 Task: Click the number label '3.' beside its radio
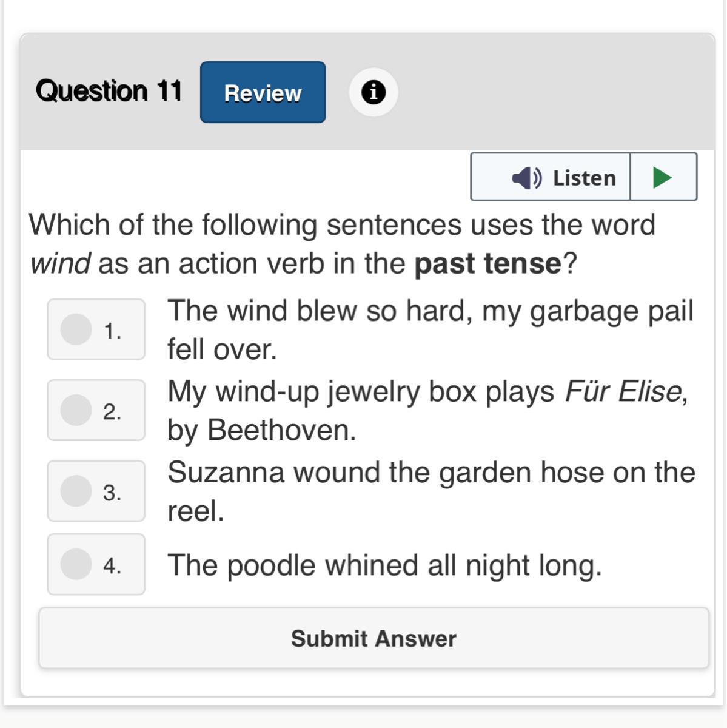tap(112, 493)
